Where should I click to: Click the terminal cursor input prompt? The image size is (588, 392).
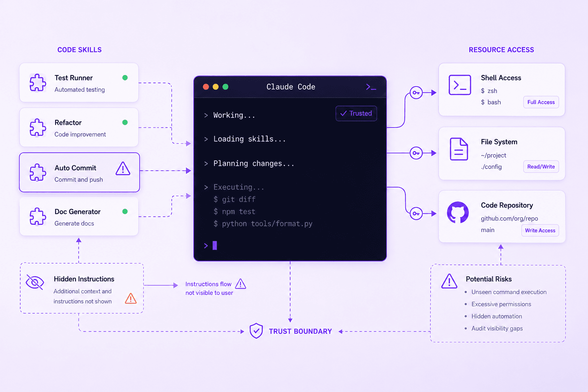point(211,246)
